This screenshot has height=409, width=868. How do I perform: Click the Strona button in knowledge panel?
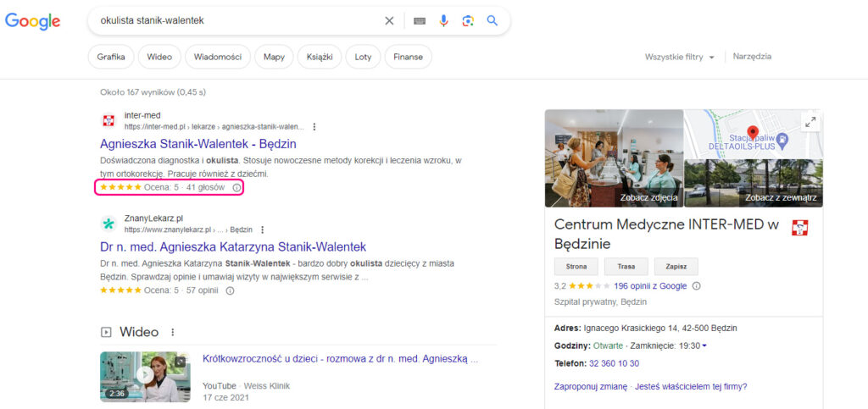pyautogui.click(x=576, y=266)
